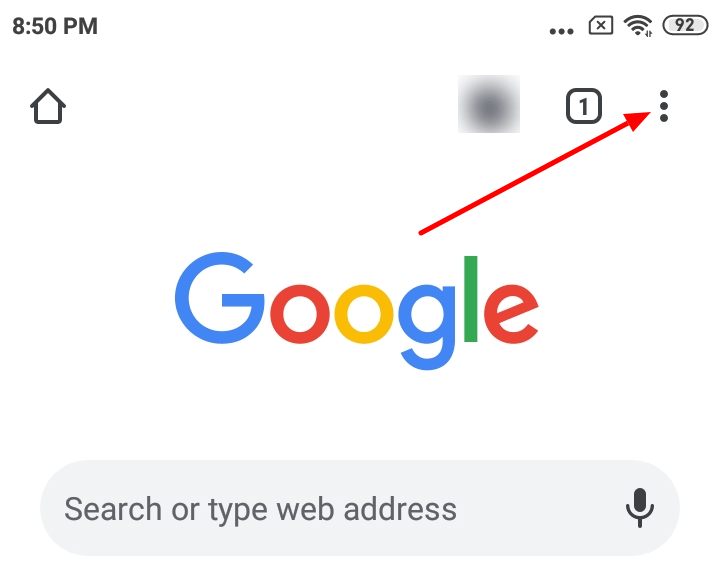Screen dimensions: 720x585
Task: Click the 8:50 PM clock
Action: [x=55, y=26]
